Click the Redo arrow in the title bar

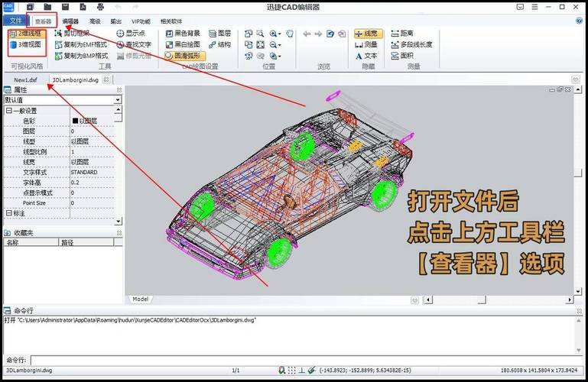(x=135, y=7)
